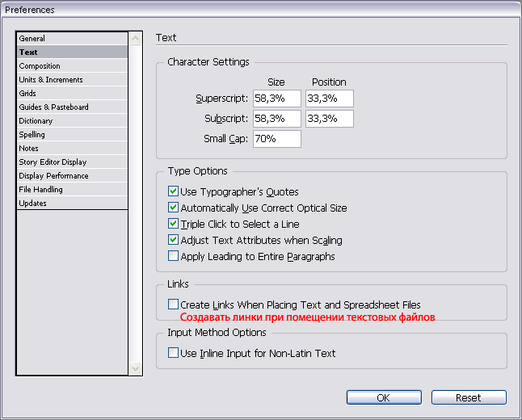Click the Subscript Position field
Image resolution: width=522 pixels, height=420 pixels.
pos(330,119)
